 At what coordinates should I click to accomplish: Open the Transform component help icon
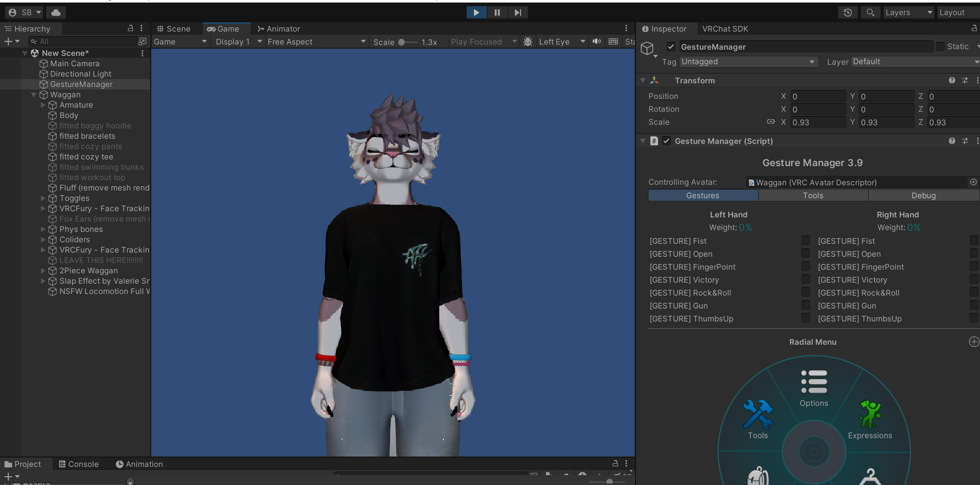[952, 80]
